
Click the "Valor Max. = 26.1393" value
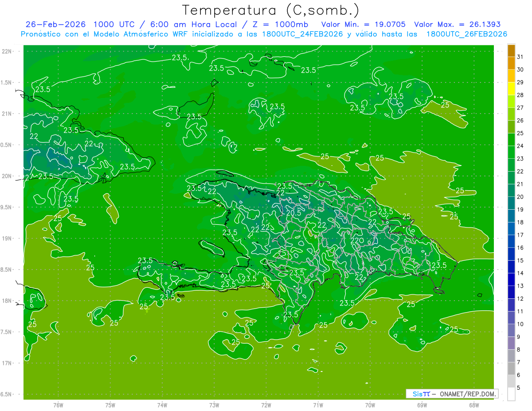coord(457,24)
